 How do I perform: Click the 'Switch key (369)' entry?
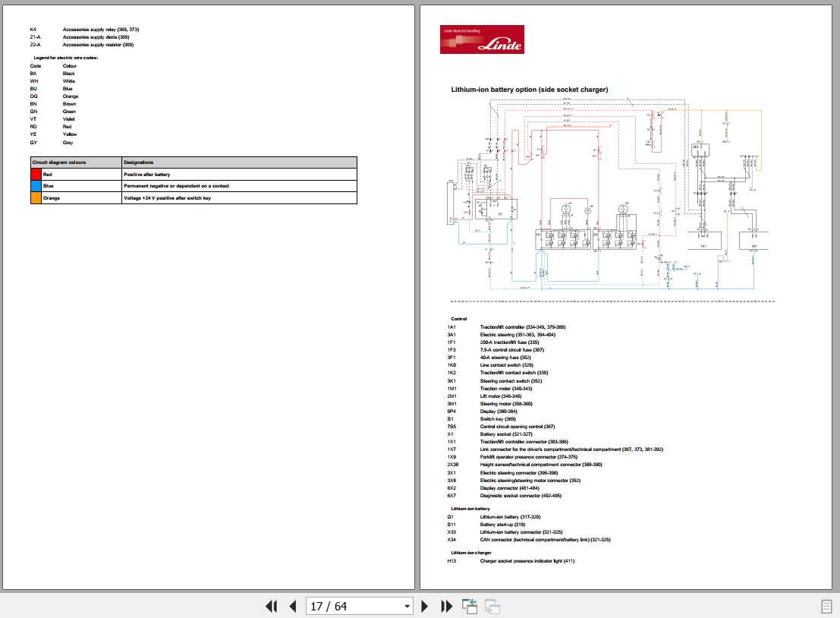498,419
